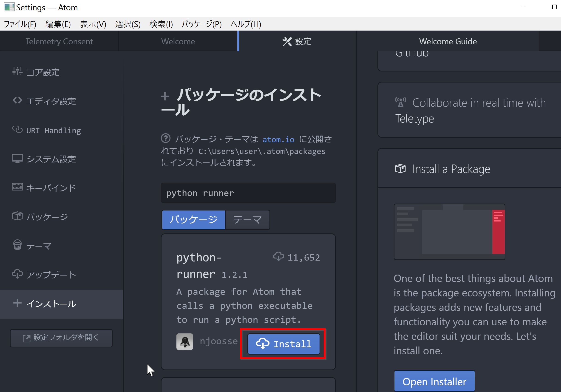Screen dimensions: 561x392
Task: Toggle search filter to パッケージ
Action: pos(193,220)
